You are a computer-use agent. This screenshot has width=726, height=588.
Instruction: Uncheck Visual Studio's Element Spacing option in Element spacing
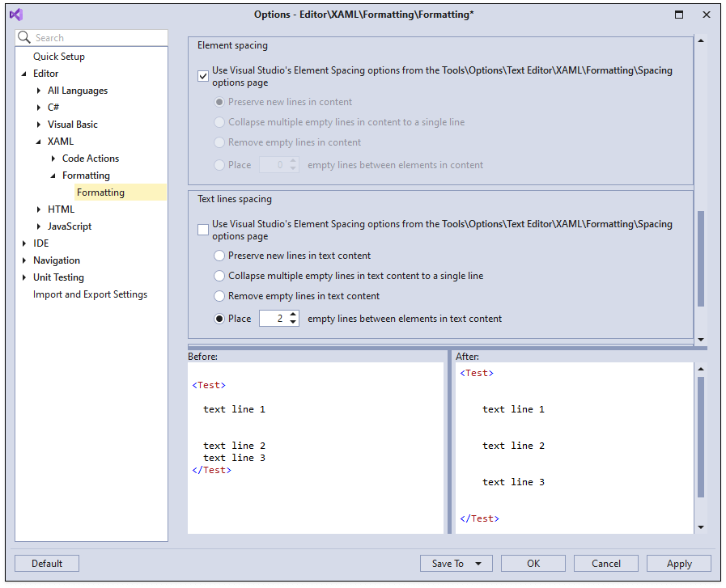point(203,75)
